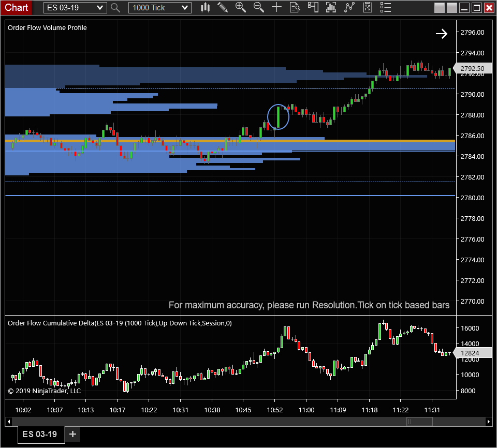Viewport: 497px width, 448px height.
Task: Open the Chart Trader panel icon
Action: 313,8
